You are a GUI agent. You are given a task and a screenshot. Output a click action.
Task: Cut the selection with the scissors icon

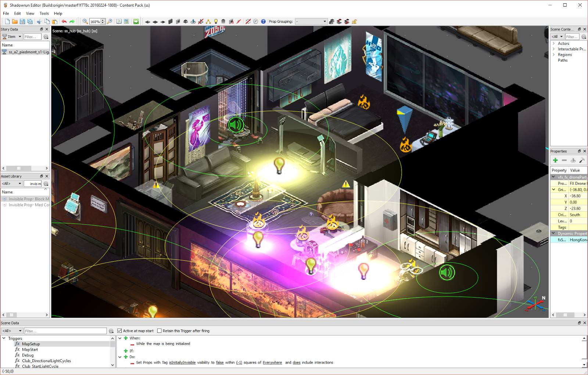pos(39,22)
